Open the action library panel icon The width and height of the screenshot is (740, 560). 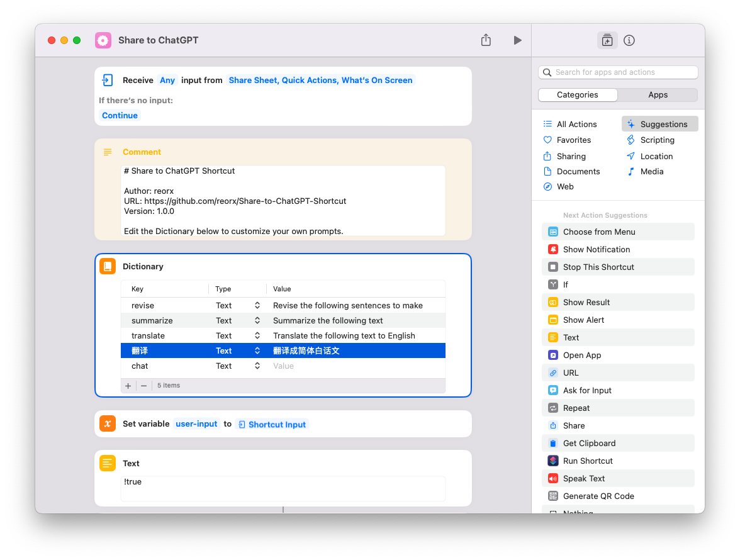(x=607, y=40)
